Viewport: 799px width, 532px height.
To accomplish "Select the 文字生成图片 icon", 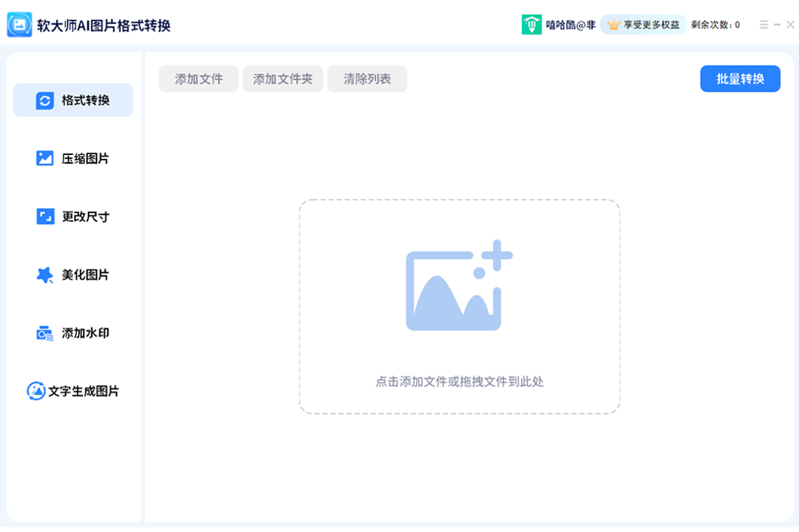I will coord(36,391).
